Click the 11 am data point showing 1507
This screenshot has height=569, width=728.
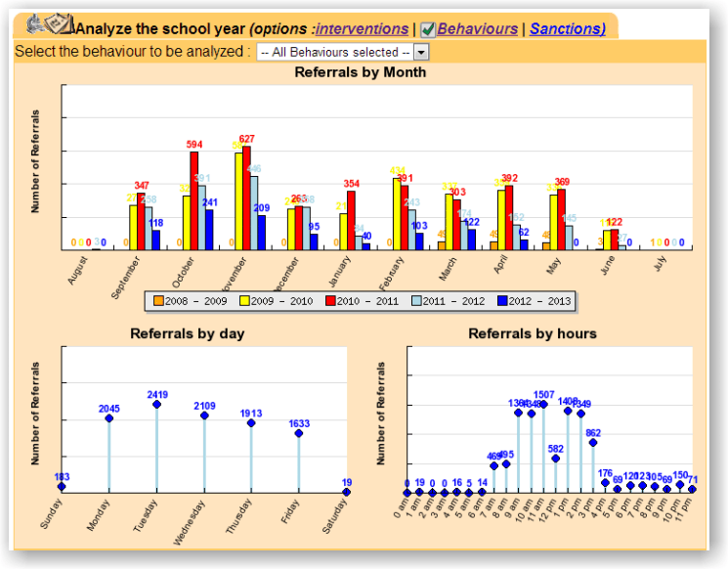click(543, 404)
